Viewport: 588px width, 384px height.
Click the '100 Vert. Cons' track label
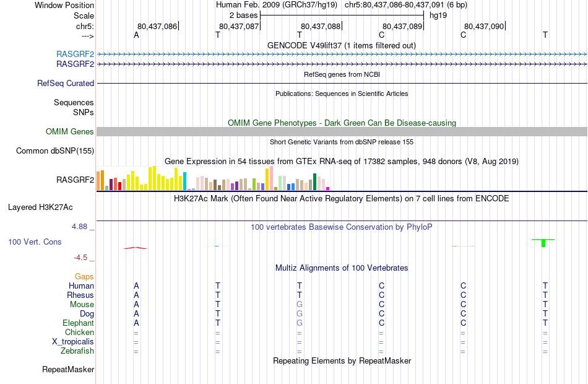click(35, 242)
